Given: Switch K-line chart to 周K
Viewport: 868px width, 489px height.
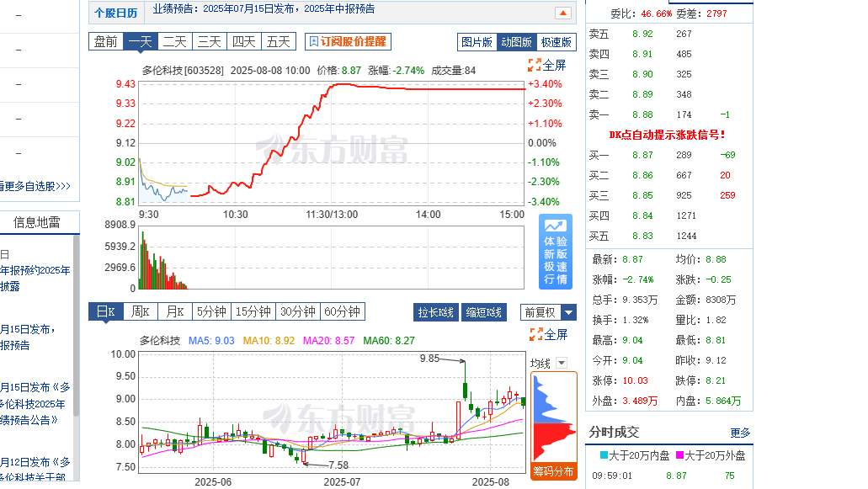Looking at the screenshot, I should pyautogui.click(x=140, y=311).
